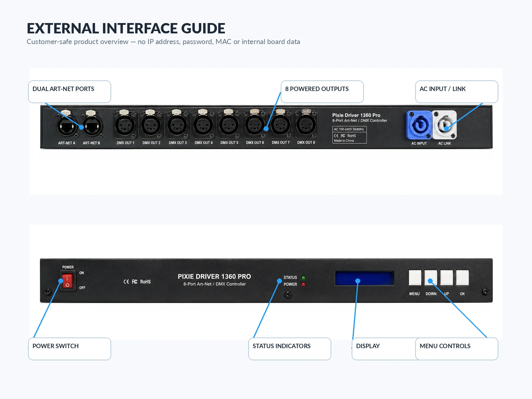Click the DISPLAY callout label

[x=384, y=349]
